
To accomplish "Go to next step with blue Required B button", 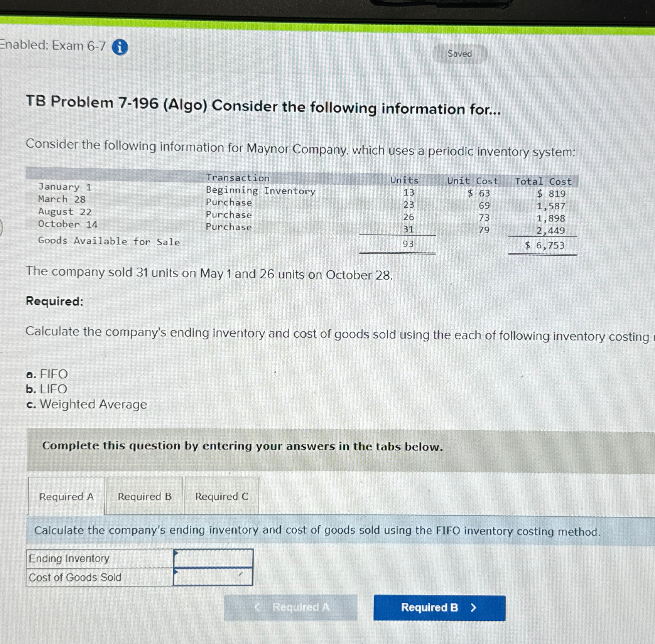I will pos(439,608).
